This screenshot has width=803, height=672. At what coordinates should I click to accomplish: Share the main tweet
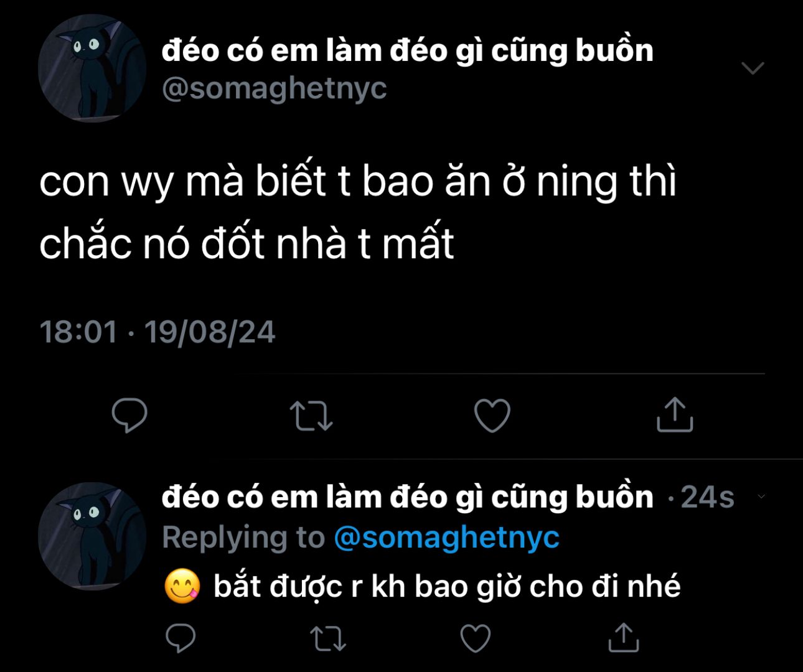(x=675, y=414)
